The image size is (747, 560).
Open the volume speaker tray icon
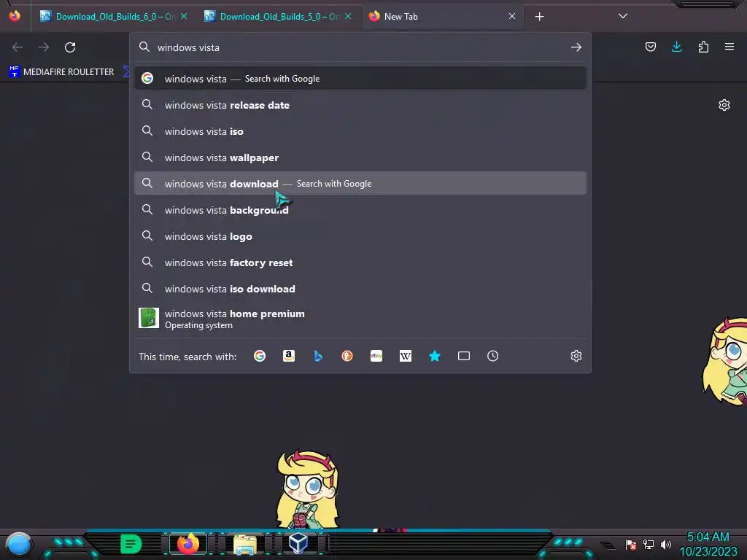(666, 545)
